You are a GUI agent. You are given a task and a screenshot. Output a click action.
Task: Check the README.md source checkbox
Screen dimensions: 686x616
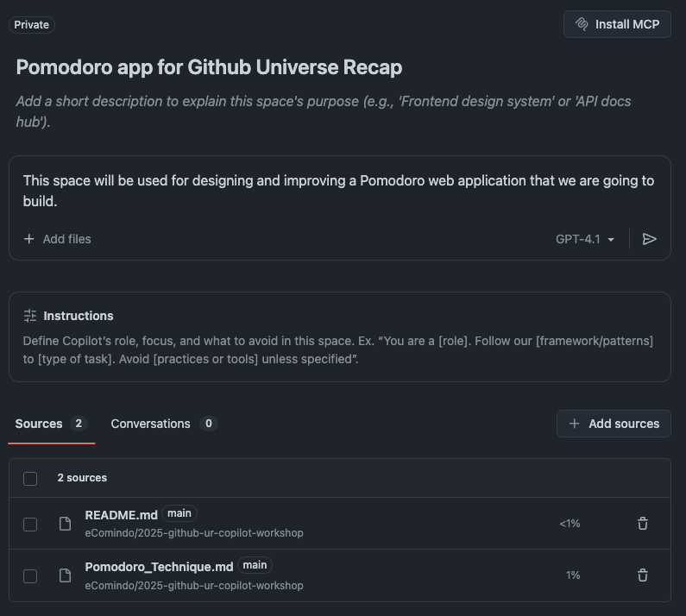pyautogui.click(x=30, y=524)
